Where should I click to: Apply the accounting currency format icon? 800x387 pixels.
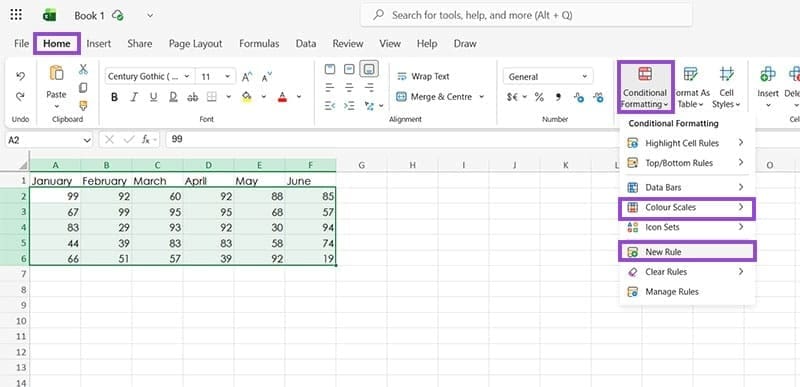[513, 97]
